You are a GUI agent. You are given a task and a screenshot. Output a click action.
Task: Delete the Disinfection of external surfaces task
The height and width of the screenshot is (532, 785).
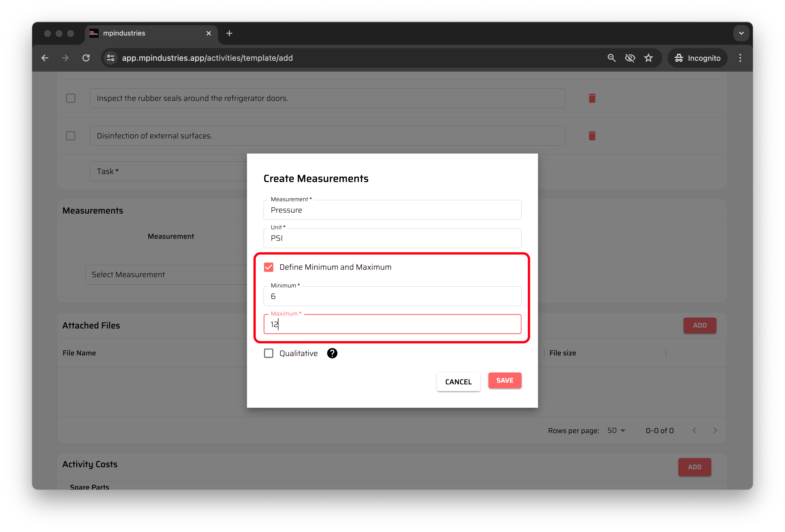(592, 136)
